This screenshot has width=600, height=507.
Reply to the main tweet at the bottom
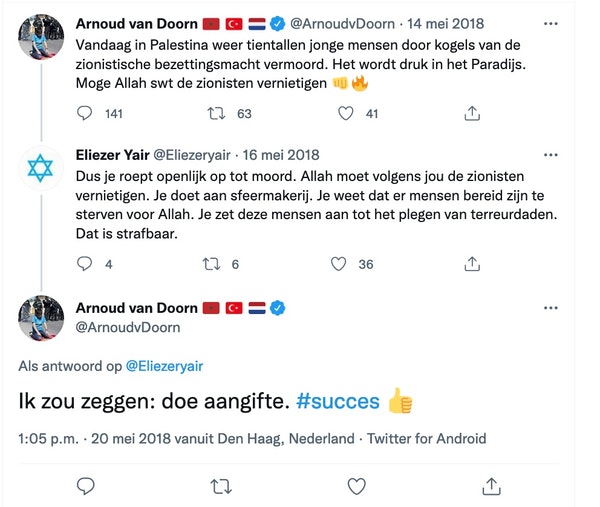(x=86, y=485)
